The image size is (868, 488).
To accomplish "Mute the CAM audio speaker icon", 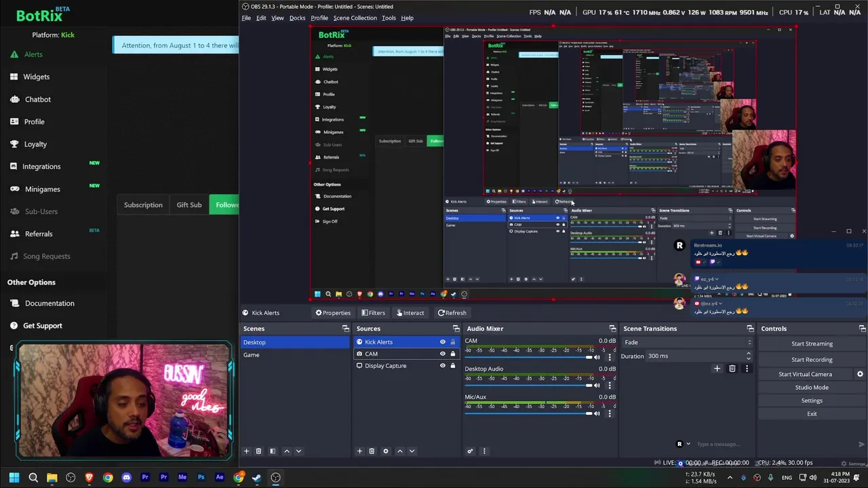I will click(x=597, y=357).
